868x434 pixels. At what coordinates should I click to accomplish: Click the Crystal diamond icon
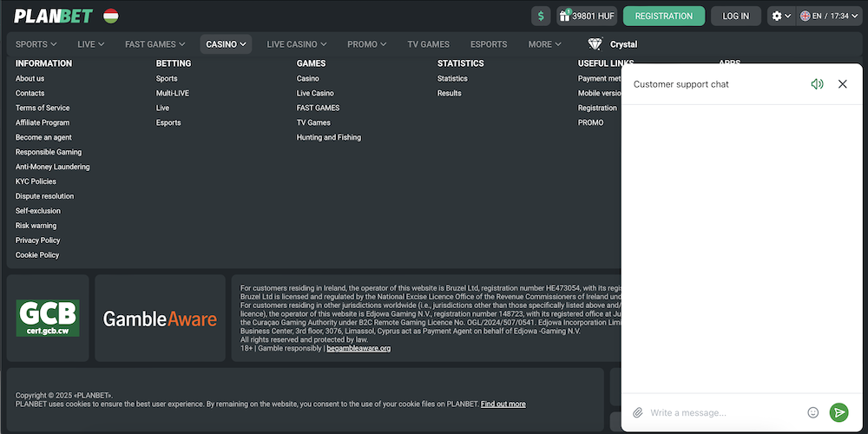click(x=595, y=44)
